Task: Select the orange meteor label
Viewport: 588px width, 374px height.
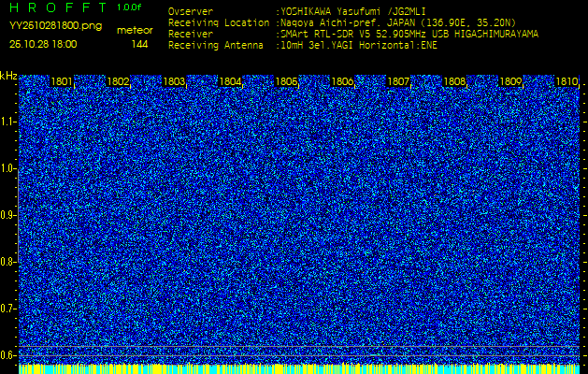Action: pyautogui.click(x=135, y=30)
